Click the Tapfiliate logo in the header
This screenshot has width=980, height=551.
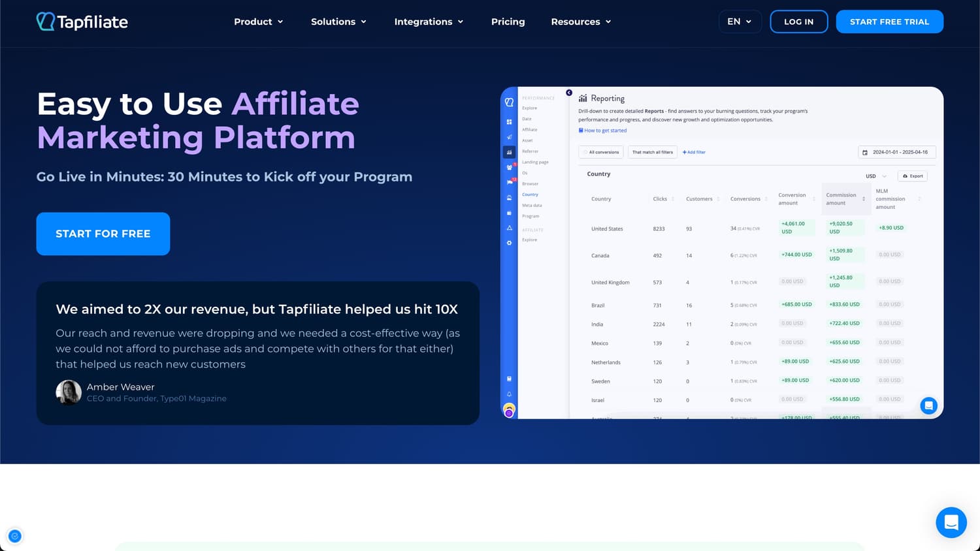(x=82, y=22)
